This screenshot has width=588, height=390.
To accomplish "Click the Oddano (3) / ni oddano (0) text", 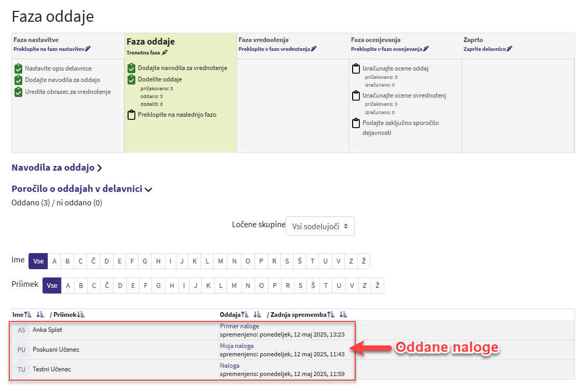I will pyautogui.click(x=57, y=203).
